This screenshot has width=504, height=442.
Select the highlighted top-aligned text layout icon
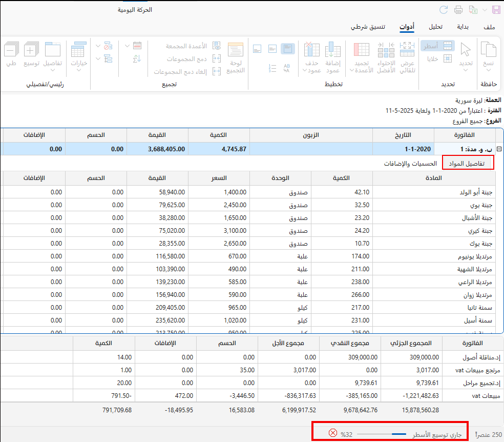click(288, 49)
